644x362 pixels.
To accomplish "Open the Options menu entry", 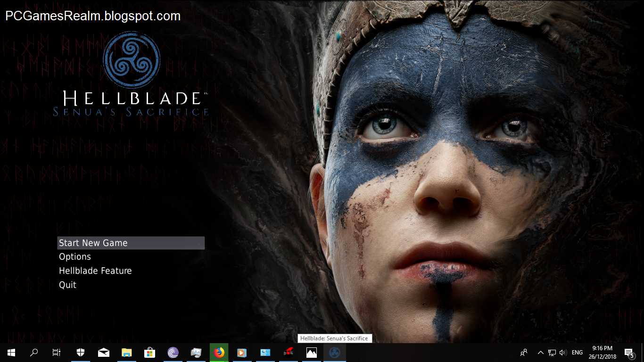I will coord(75,257).
